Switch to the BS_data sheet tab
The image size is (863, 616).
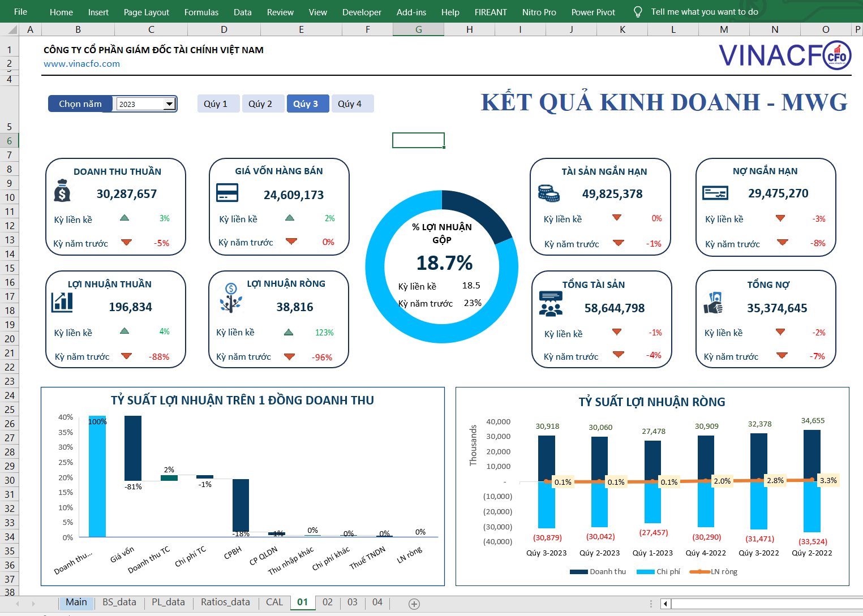pyautogui.click(x=119, y=602)
